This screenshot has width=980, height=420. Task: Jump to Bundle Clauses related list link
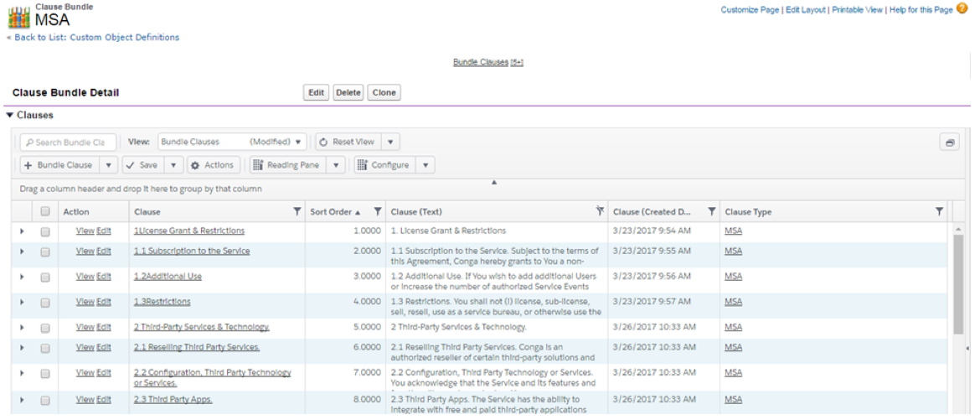tap(488, 63)
